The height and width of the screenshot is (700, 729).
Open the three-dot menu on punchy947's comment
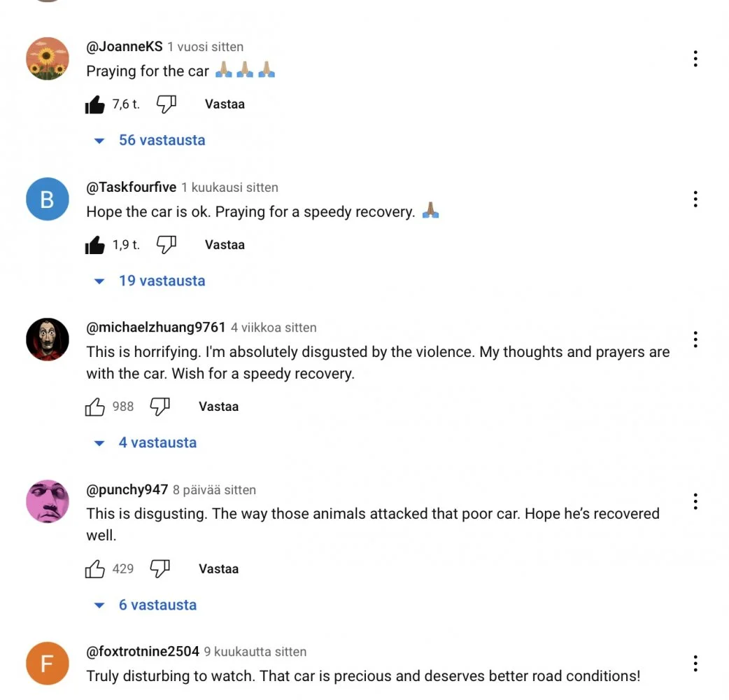695,501
